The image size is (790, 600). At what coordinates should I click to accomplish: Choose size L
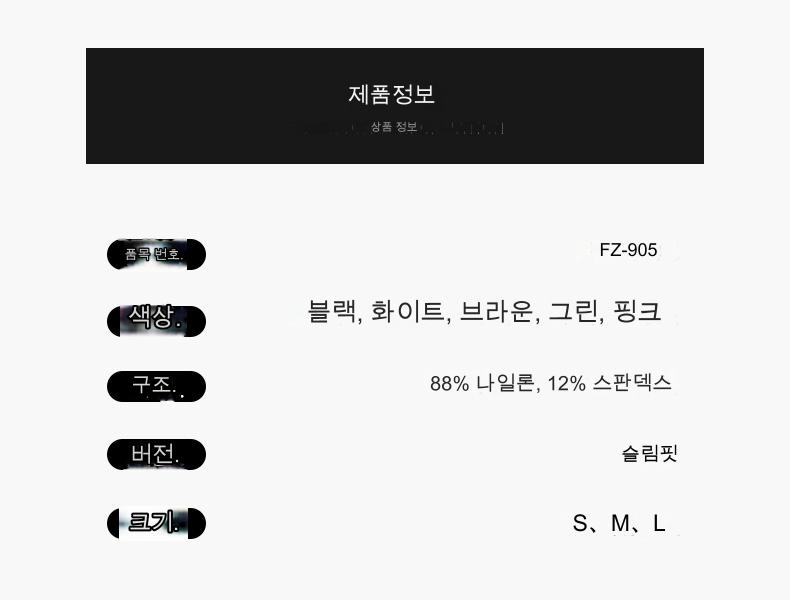[x=659, y=523]
